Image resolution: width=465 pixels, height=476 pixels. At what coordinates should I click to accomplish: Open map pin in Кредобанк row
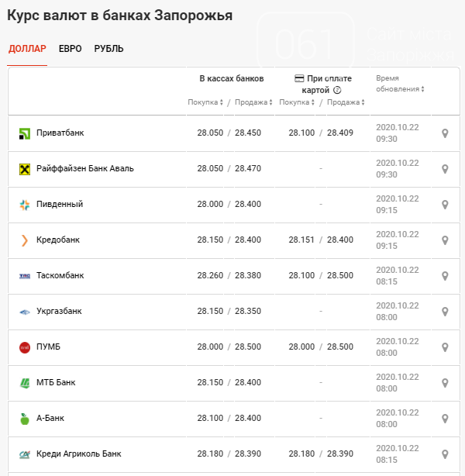445,240
